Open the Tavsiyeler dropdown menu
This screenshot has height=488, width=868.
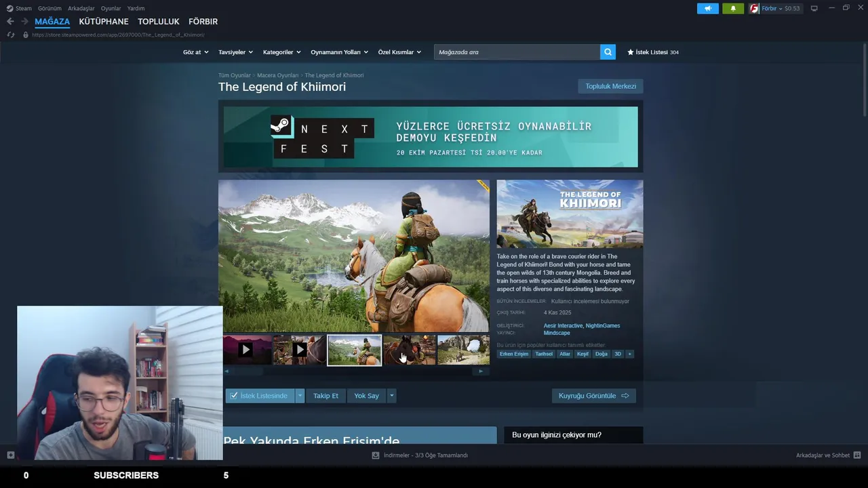coord(235,52)
